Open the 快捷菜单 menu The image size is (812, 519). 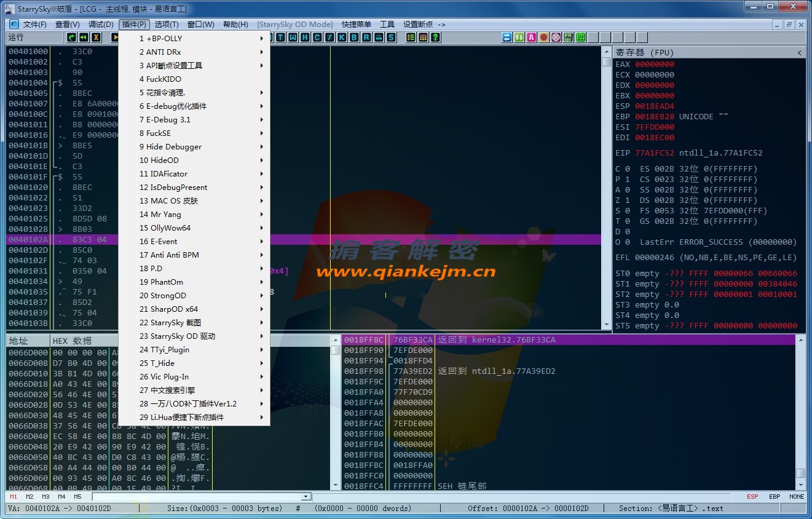(x=357, y=25)
